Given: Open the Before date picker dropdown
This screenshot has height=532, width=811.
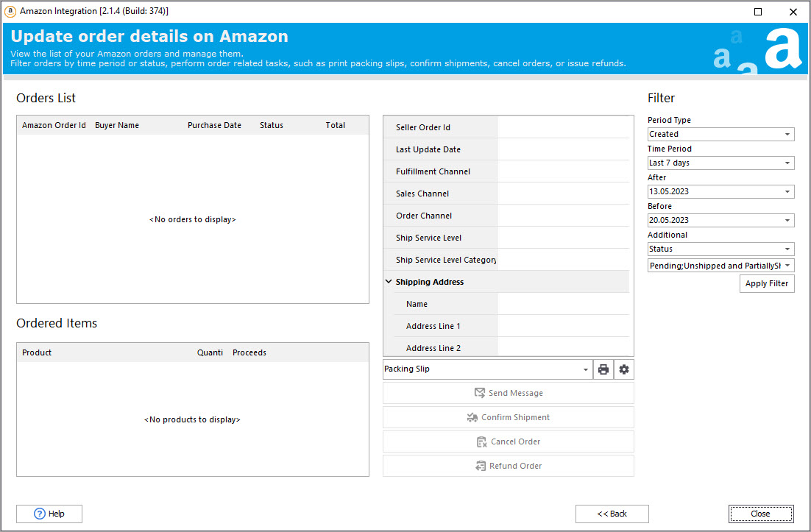Looking at the screenshot, I should tap(787, 221).
